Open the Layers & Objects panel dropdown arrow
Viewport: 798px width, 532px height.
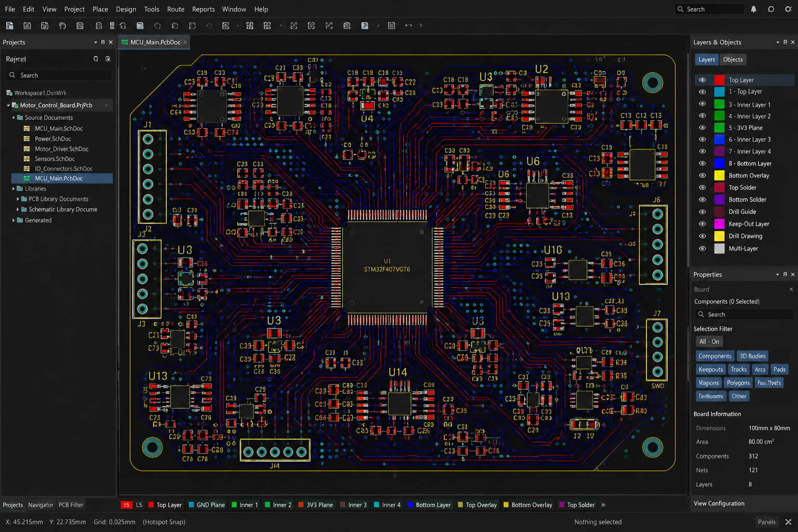(x=778, y=42)
